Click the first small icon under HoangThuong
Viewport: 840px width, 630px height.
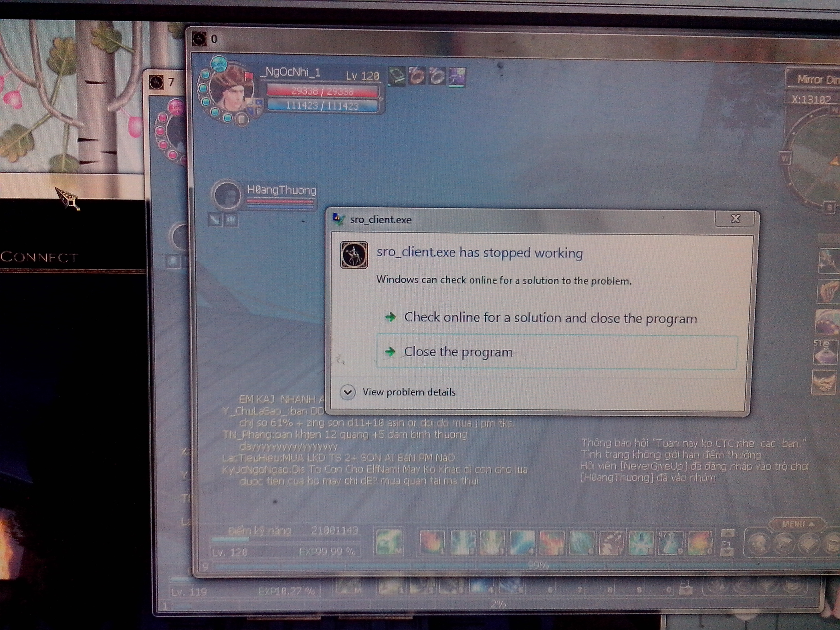[x=215, y=220]
